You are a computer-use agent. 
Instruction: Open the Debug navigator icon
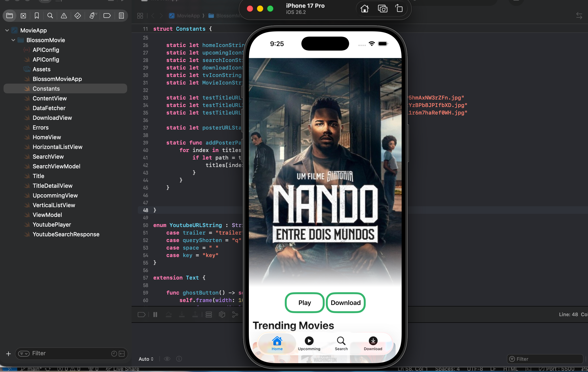[93, 16]
